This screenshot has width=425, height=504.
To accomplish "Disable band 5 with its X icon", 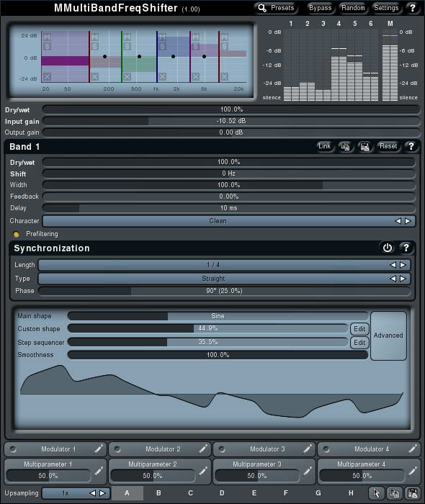I will point(195,76).
